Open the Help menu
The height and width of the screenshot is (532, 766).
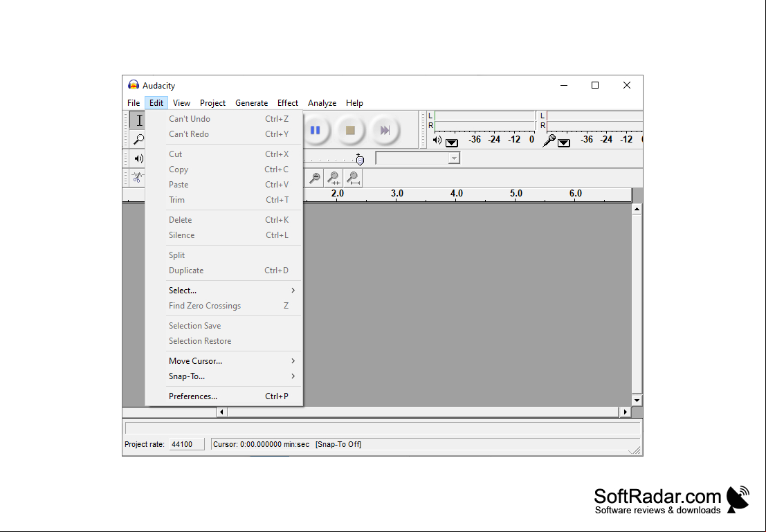pyautogui.click(x=354, y=102)
